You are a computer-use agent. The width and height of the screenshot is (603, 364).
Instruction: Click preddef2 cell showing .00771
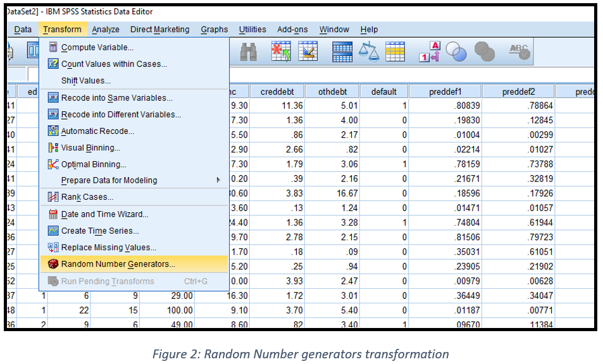pos(518,310)
